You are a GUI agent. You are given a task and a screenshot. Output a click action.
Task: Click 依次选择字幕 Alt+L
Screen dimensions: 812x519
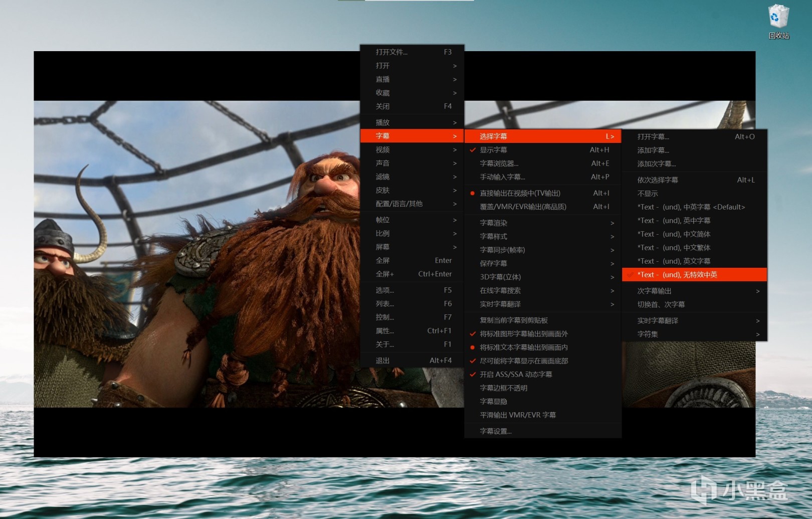[695, 180]
